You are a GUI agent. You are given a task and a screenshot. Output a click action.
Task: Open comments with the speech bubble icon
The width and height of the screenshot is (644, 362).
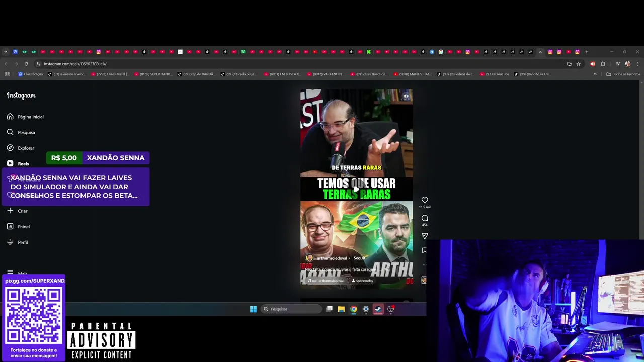click(x=425, y=218)
